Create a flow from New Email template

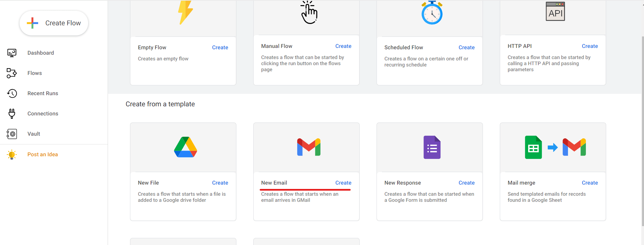(343, 183)
